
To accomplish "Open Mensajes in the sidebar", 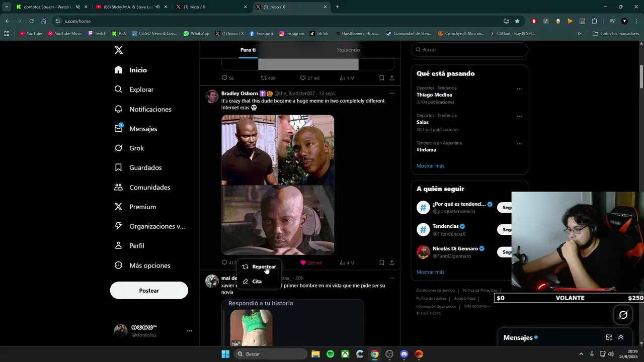I will pyautogui.click(x=136, y=129).
